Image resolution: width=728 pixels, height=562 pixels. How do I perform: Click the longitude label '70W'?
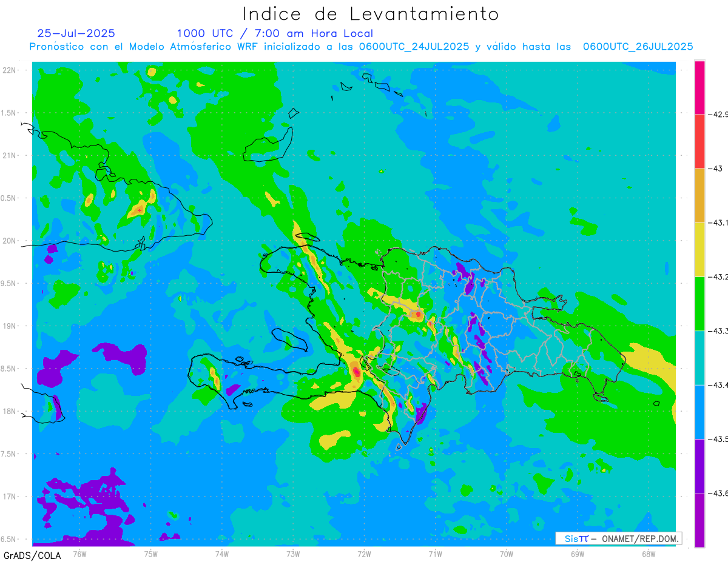click(x=506, y=553)
